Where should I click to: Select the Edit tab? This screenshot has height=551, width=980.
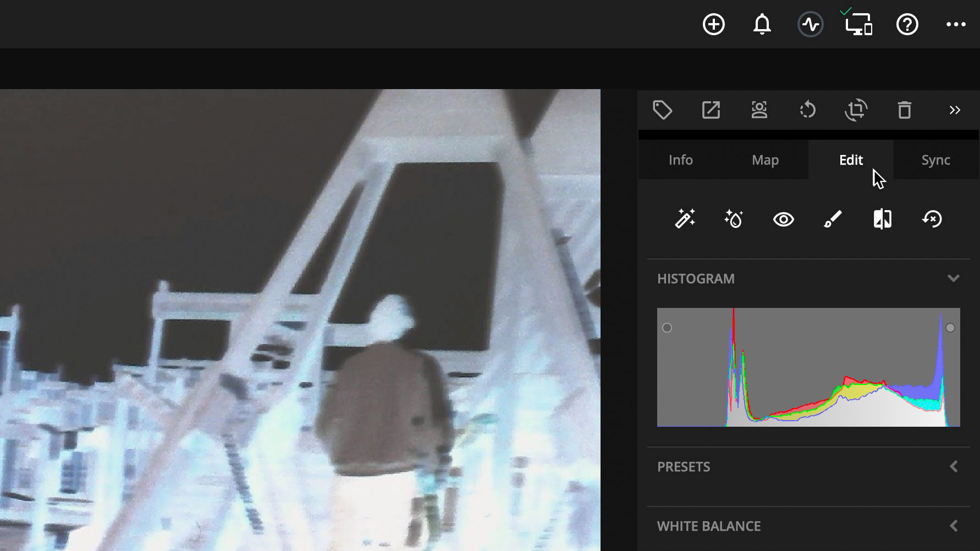(x=851, y=160)
